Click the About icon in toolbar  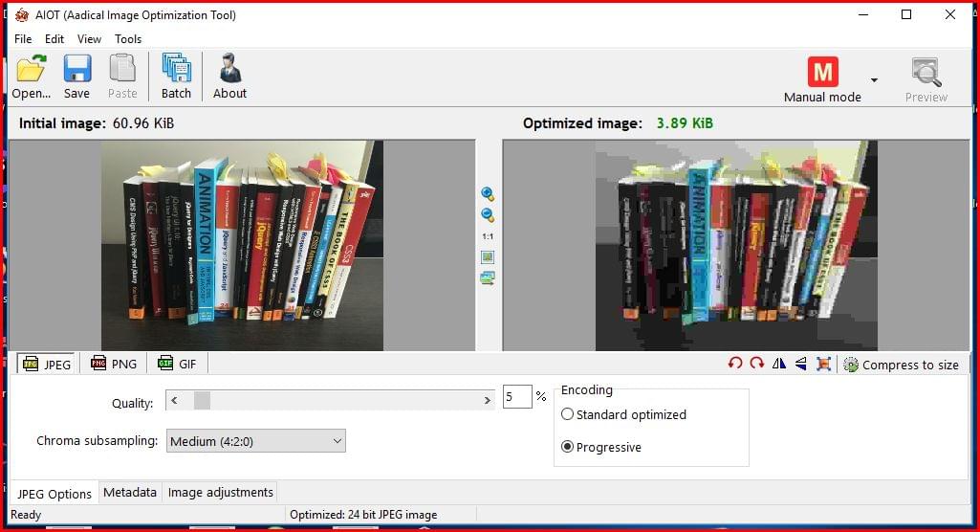[229, 77]
